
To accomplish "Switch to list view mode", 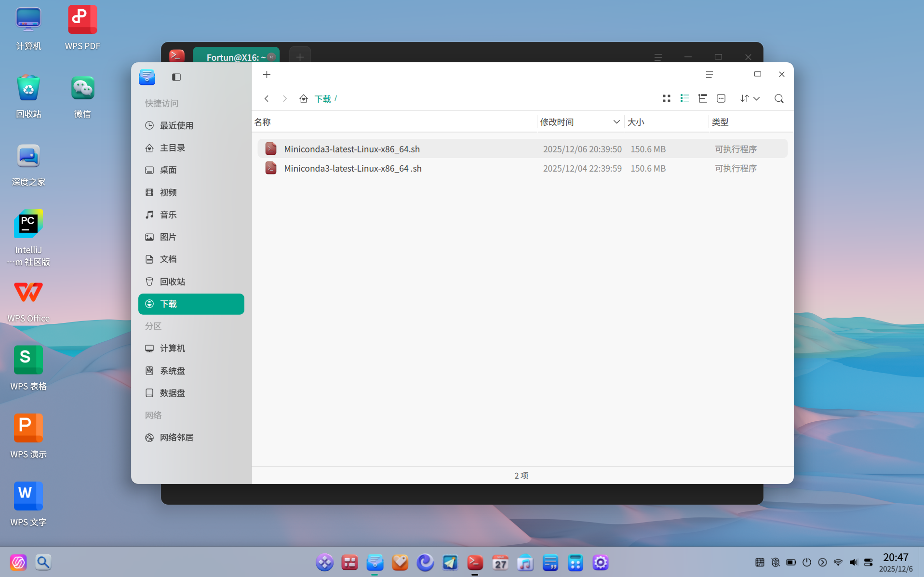I will pos(684,98).
